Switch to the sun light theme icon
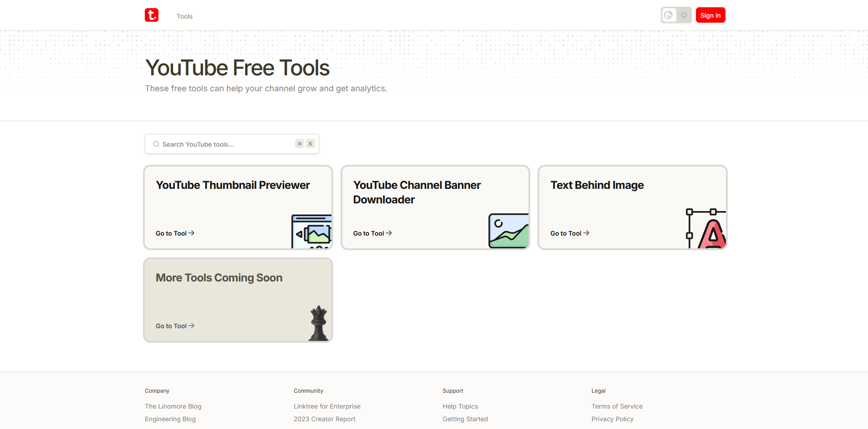This screenshot has height=429, width=868. [x=684, y=15]
